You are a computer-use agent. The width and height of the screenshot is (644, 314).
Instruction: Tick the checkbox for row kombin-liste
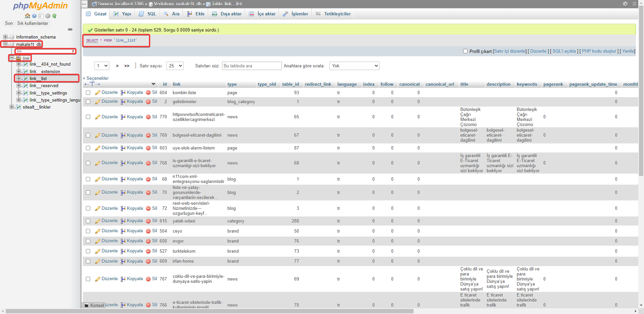[x=88, y=92]
